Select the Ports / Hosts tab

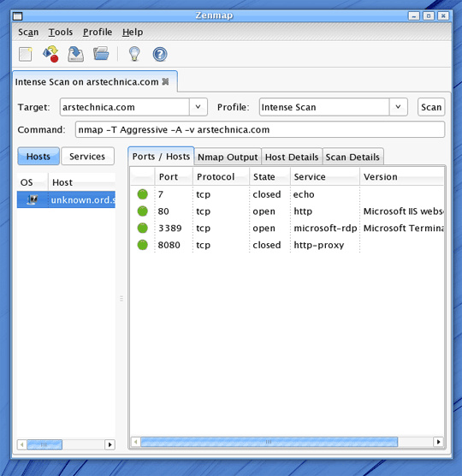[x=161, y=157]
